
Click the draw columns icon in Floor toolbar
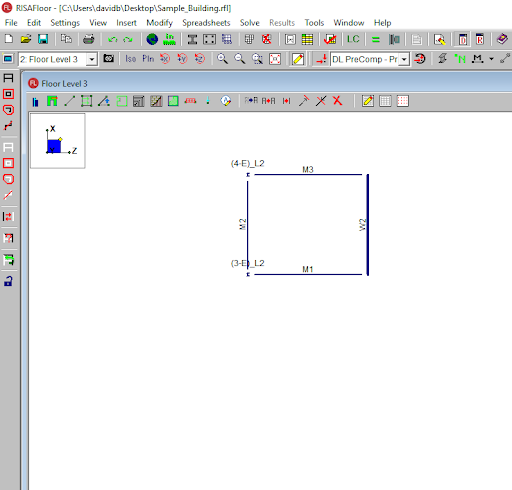[x=35, y=101]
